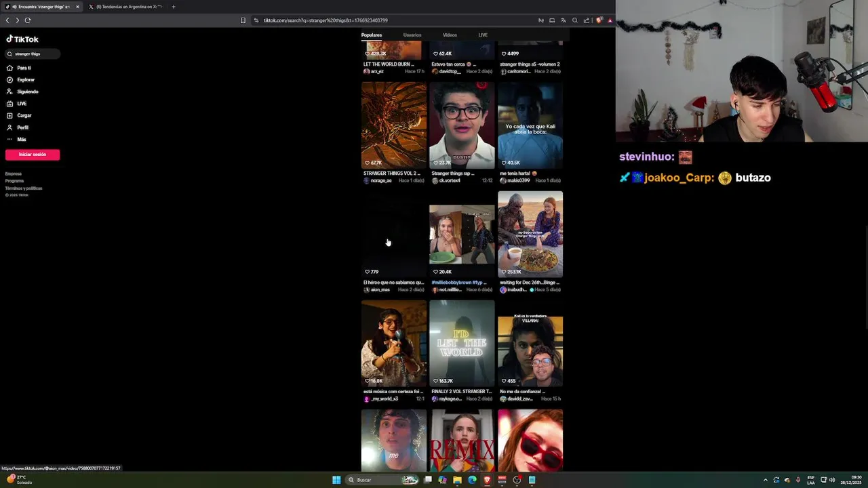Focus the 'stranger thigs' TikTok search field
This screenshot has width=868, height=488.
click(x=33, y=54)
